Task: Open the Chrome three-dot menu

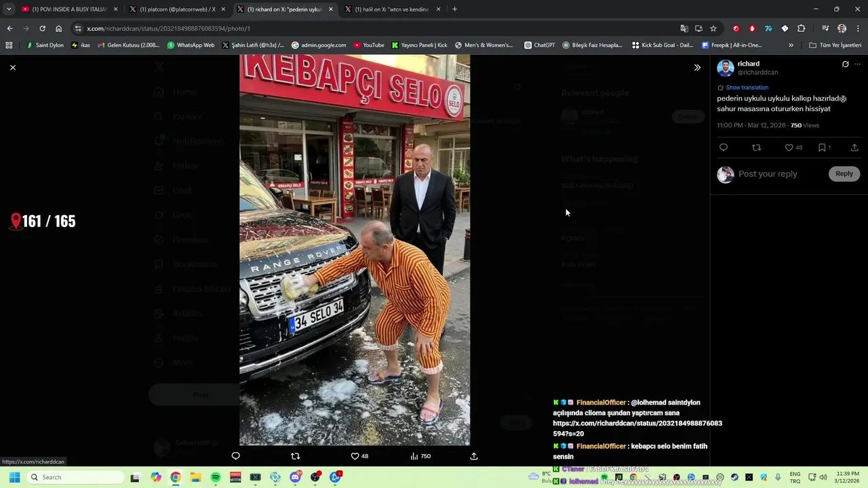Action: 858,28
